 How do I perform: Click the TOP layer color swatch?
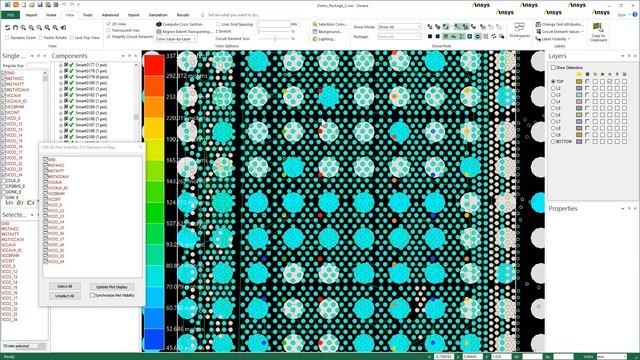578,82
